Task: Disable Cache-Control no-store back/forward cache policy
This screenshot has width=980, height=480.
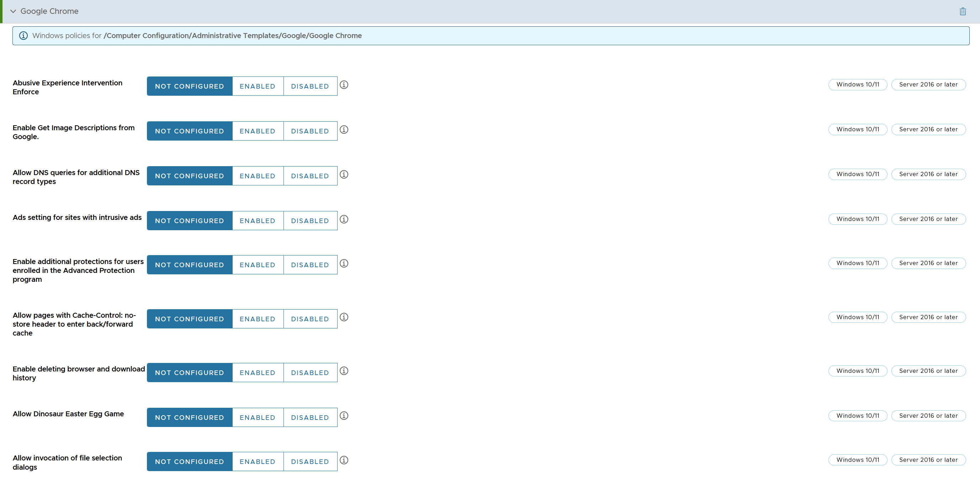Action: click(310, 320)
